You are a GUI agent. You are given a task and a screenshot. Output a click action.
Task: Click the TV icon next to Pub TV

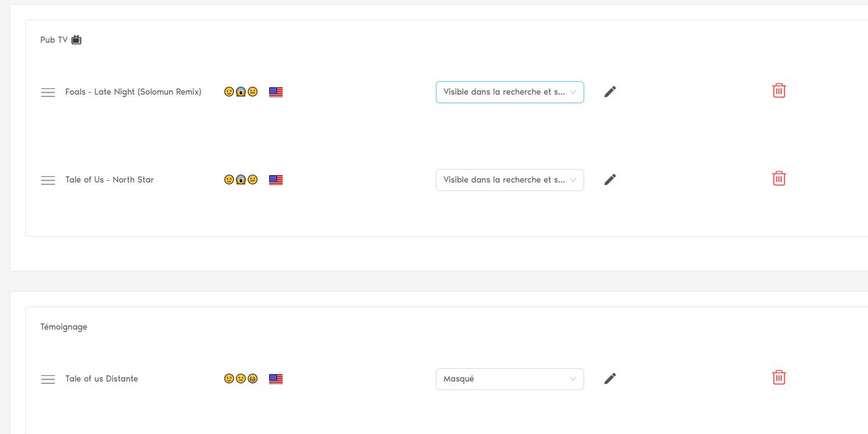point(76,40)
